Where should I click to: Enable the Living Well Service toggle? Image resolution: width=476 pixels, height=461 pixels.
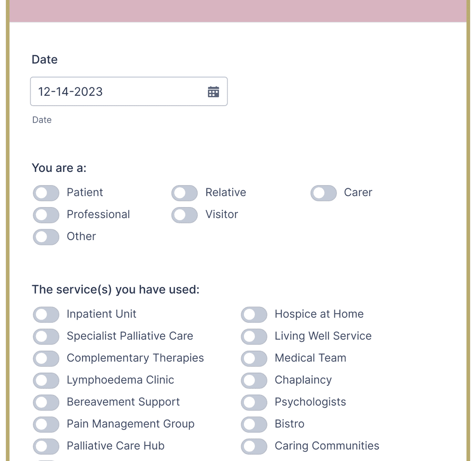click(254, 337)
